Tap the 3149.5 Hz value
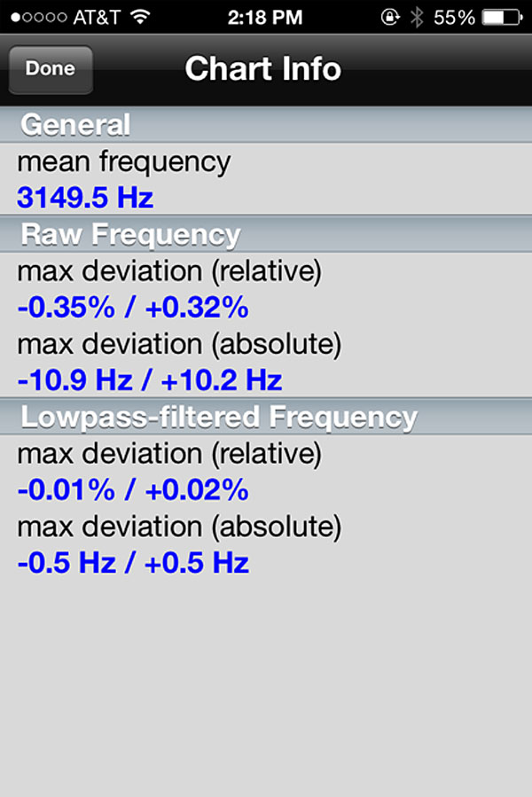Image resolution: width=532 pixels, height=797 pixels. point(85,197)
